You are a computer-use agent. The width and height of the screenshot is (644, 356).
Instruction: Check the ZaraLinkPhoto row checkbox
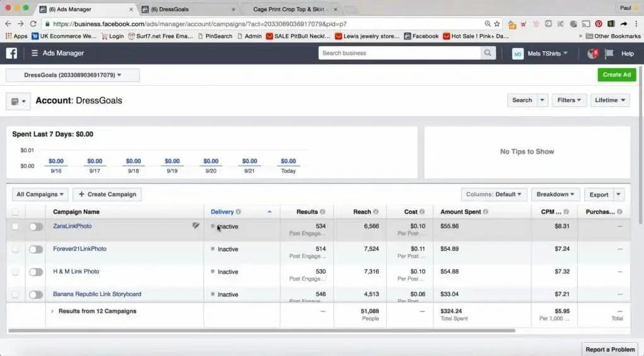pos(15,227)
